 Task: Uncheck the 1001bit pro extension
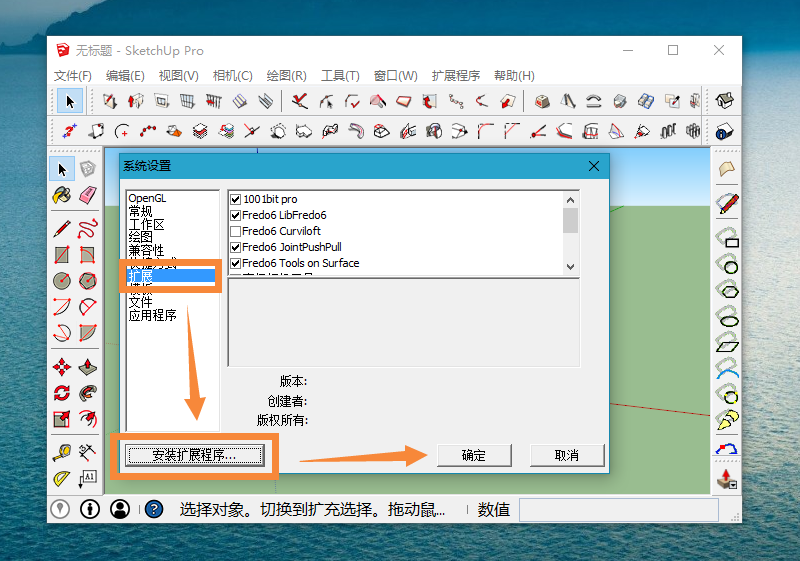click(x=235, y=199)
